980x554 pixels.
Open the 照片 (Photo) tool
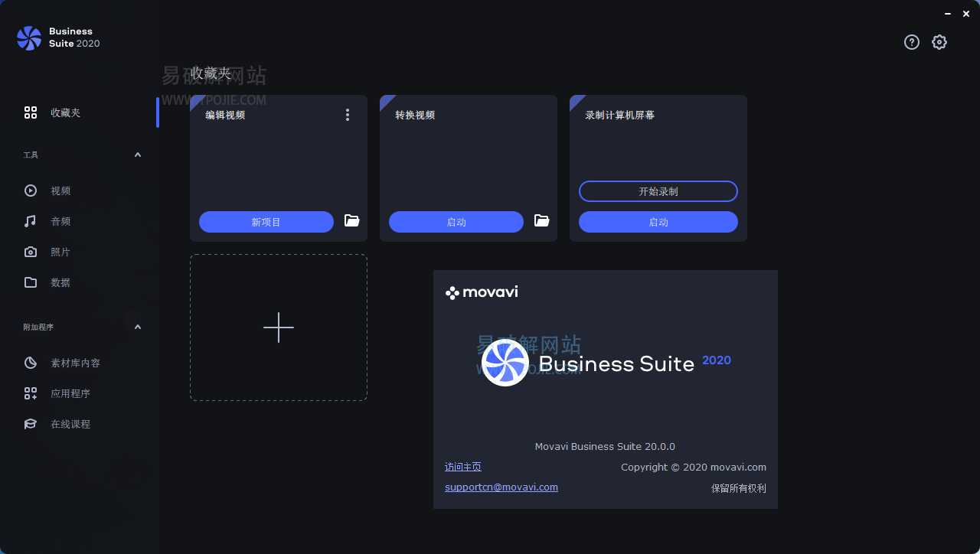pos(59,252)
